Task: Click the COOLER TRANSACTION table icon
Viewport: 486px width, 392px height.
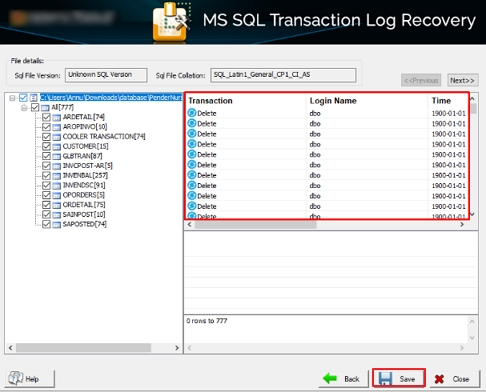Action: pos(57,137)
